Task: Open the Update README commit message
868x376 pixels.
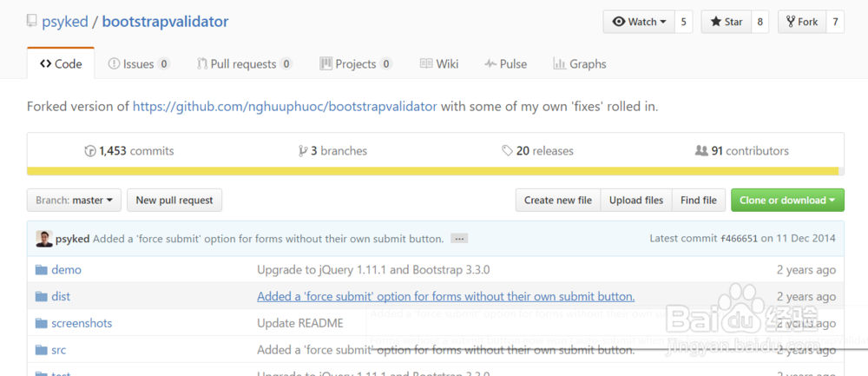Action: 300,323
